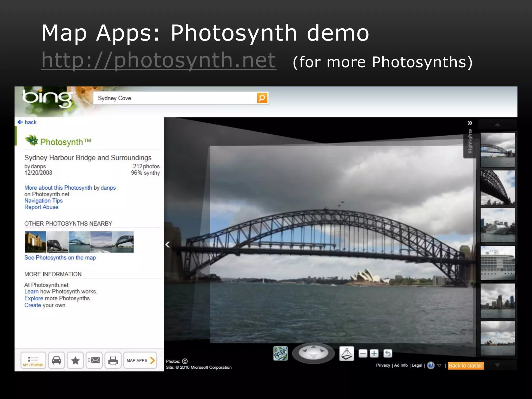Open the My Legend panel icon
This screenshot has height=399, width=532.
pyautogui.click(x=33, y=360)
